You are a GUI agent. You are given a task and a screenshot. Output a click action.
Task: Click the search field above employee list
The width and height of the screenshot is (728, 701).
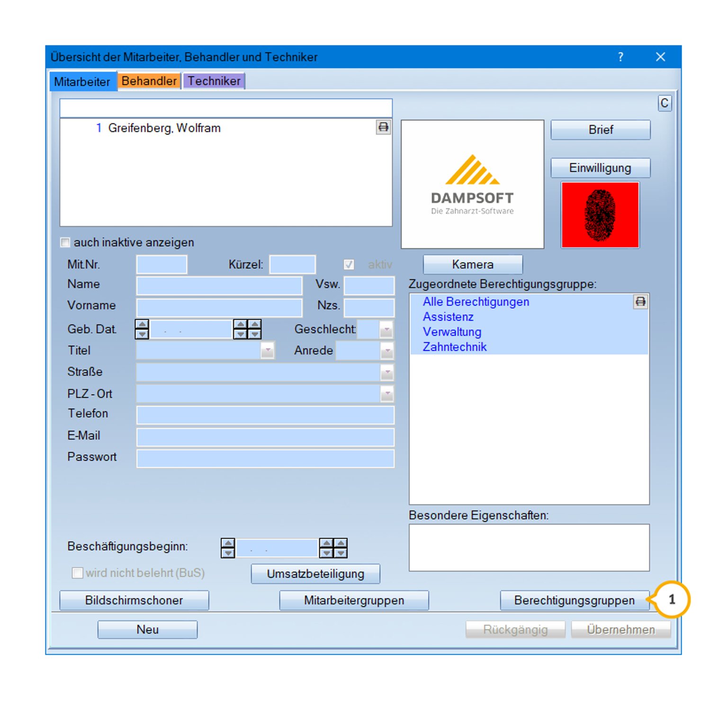click(x=226, y=108)
